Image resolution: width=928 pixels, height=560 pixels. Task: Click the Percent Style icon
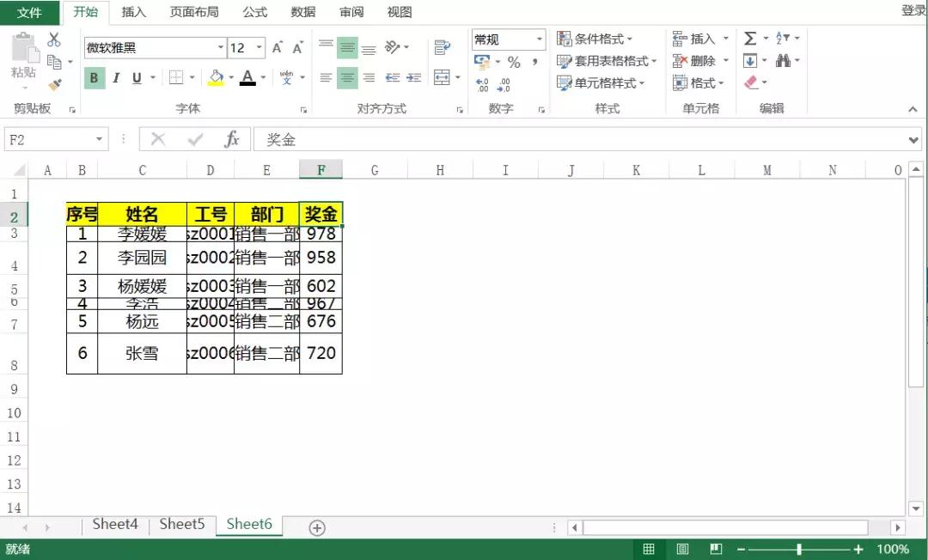pos(514,62)
